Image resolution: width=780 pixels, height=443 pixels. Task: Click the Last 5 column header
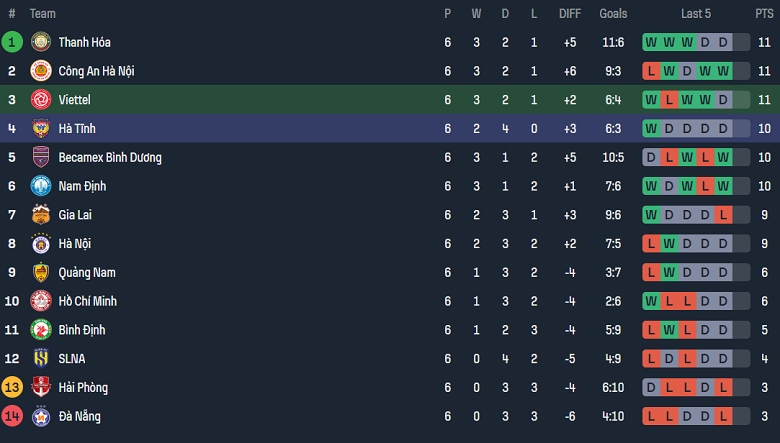(696, 14)
